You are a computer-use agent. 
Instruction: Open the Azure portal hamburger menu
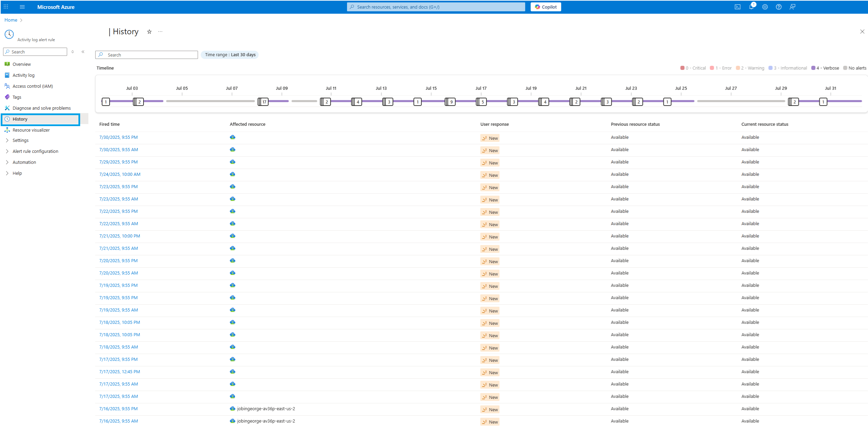(22, 7)
